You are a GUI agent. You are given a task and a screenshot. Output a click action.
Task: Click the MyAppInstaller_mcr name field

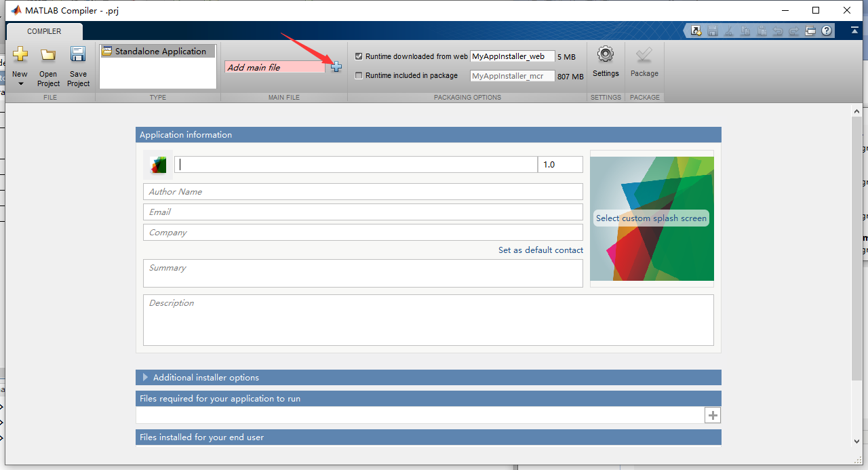tap(512, 76)
